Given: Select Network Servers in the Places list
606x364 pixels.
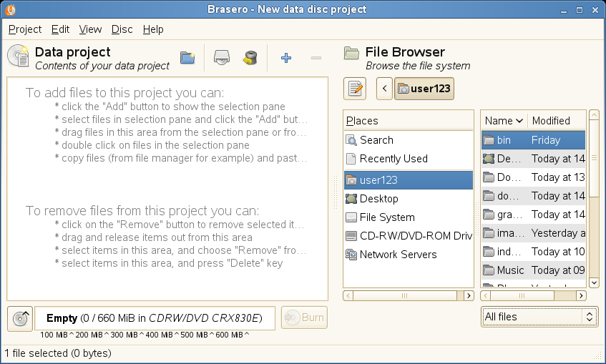Looking at the screenshot, I should click(x=409, y=255).
